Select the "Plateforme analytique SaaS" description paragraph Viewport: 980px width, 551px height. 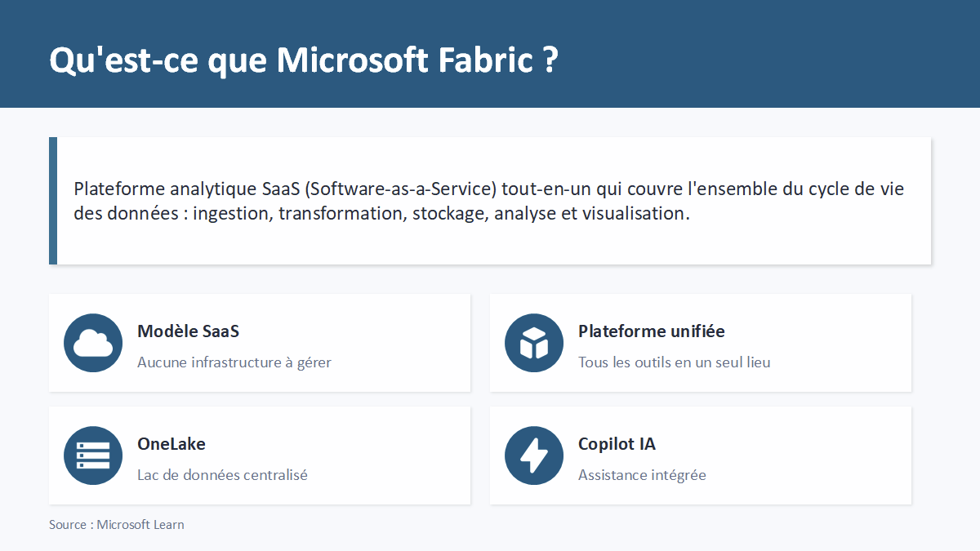(x=488, y=201)
